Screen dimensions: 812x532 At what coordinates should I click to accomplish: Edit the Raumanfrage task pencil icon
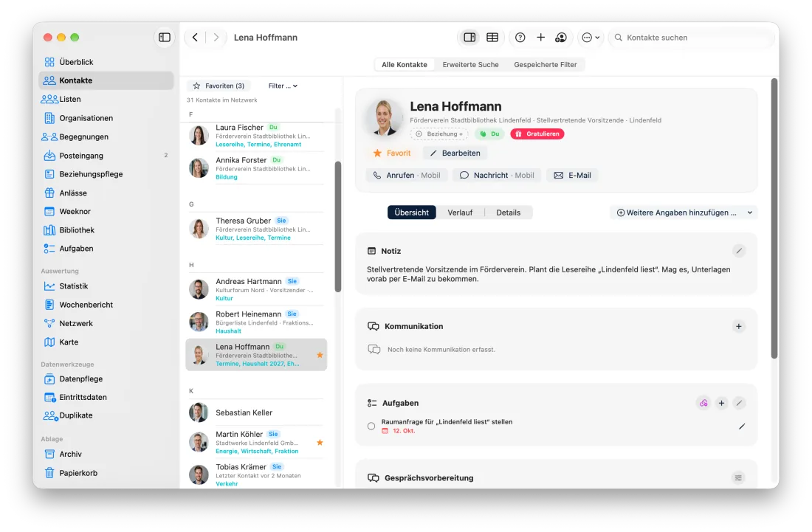[x=742, y=426]
